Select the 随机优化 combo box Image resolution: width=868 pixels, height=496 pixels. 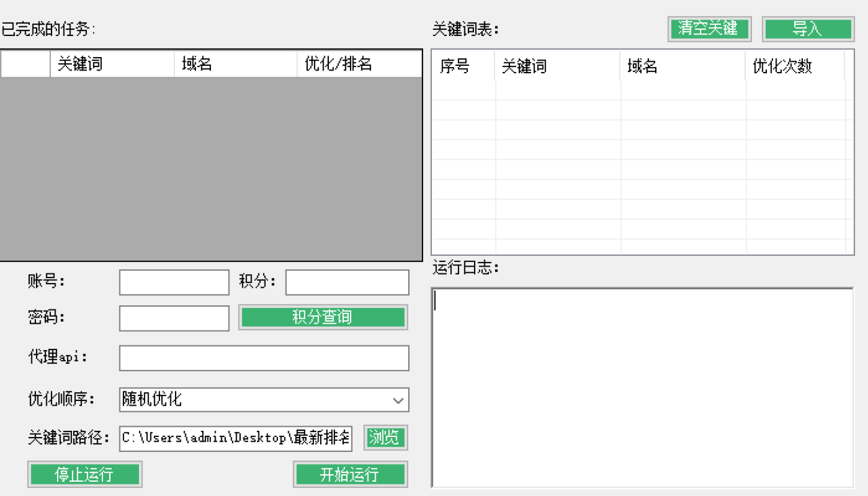[x=254, y=400]
